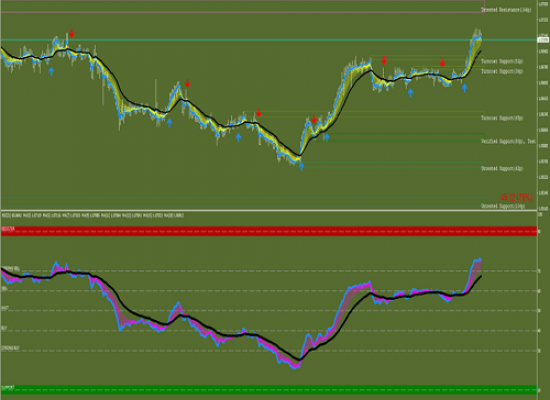550x400 pixels.
Task: Click the red sell arrow touching the teal price line
Action: click(x=72, y=34)
